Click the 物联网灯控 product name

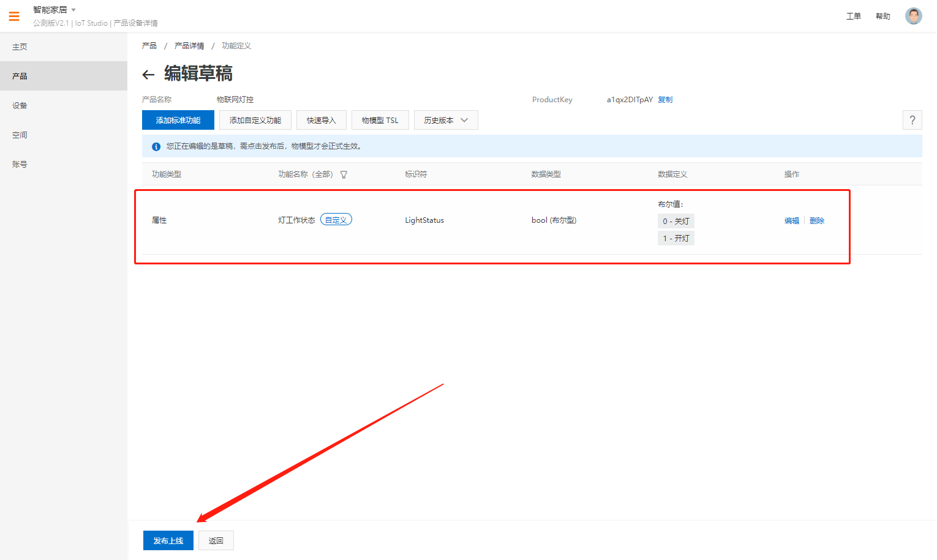point(235,99)
